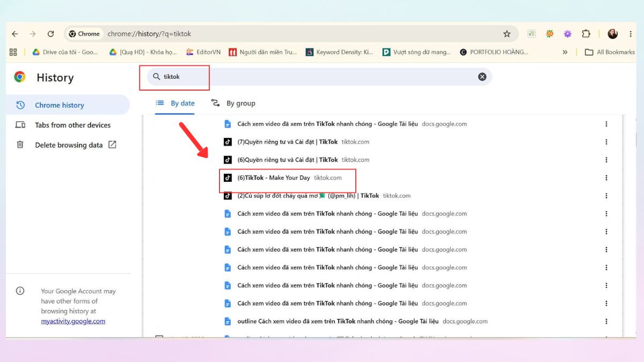Image resolution: width=644 pixels, height=362 pixels.
Task: Open the more actions menu for (7)Quyền riêng tư
Action: [606, 142]
